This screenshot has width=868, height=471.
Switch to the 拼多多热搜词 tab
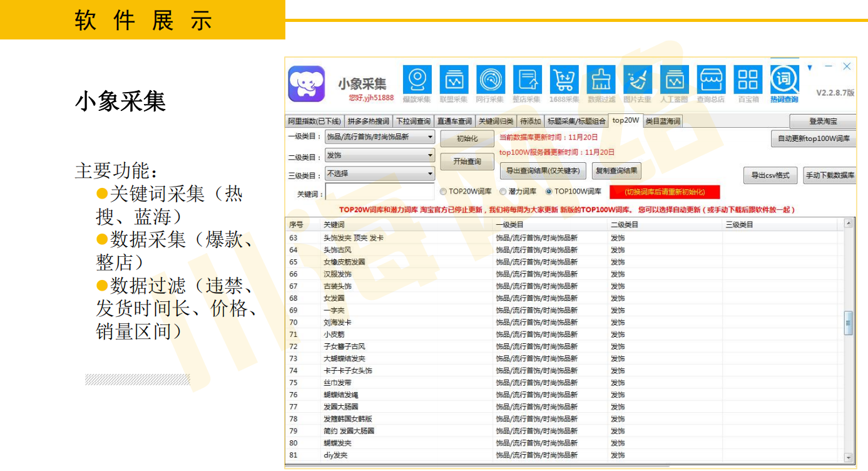[369, 122]
